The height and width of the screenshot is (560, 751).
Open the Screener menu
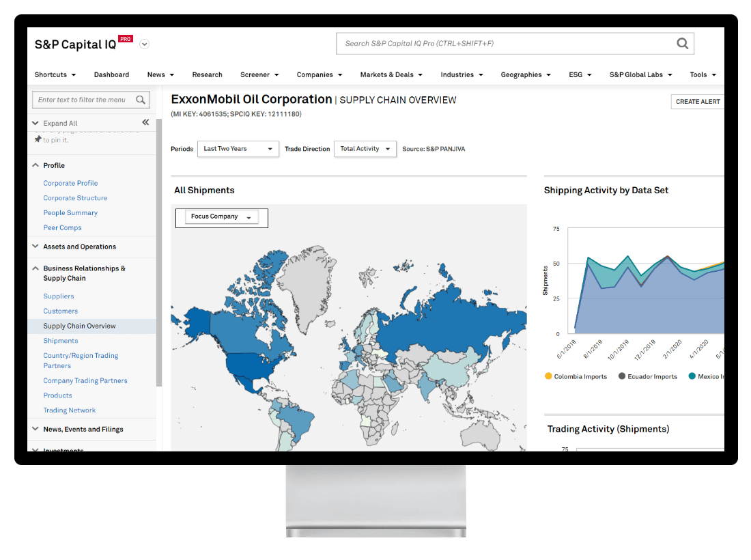pos(259,74)
